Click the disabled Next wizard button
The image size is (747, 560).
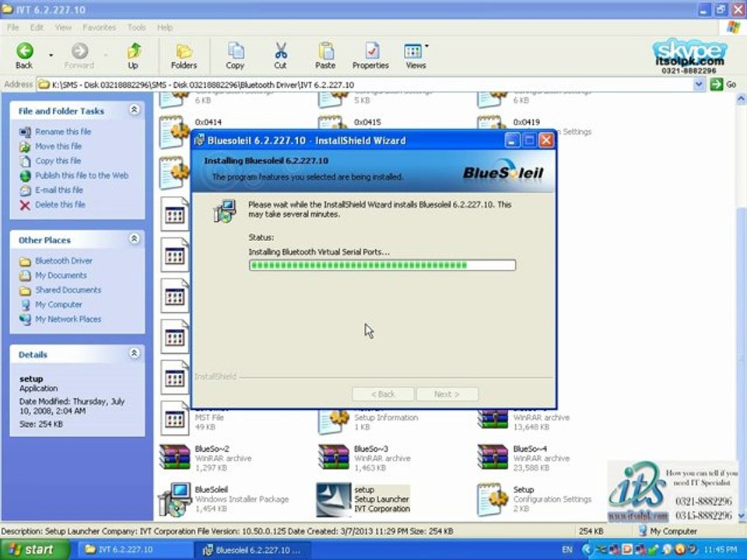(x=447, y=394)
